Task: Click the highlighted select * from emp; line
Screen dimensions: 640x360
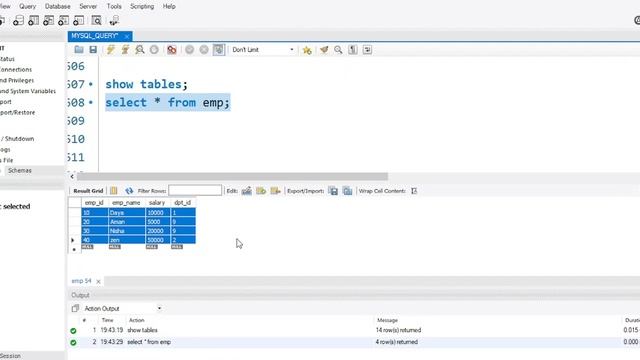Action: click(x=168, y=102)
